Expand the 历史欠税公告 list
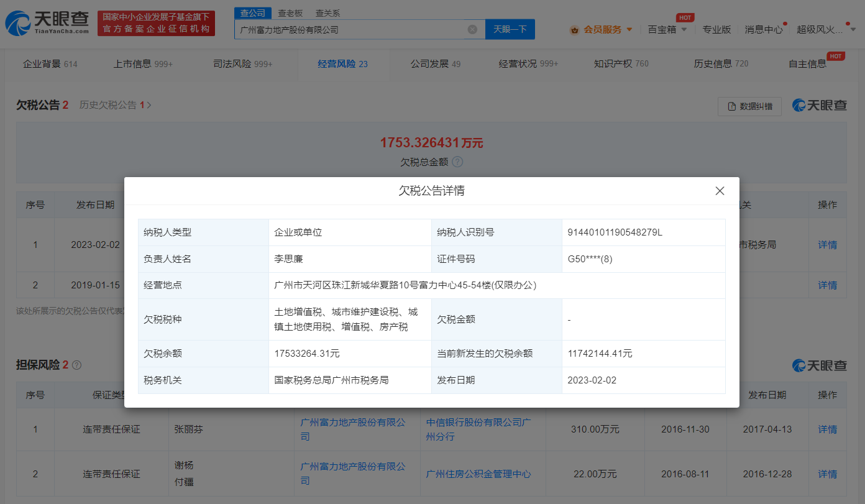 pos(115,105)
